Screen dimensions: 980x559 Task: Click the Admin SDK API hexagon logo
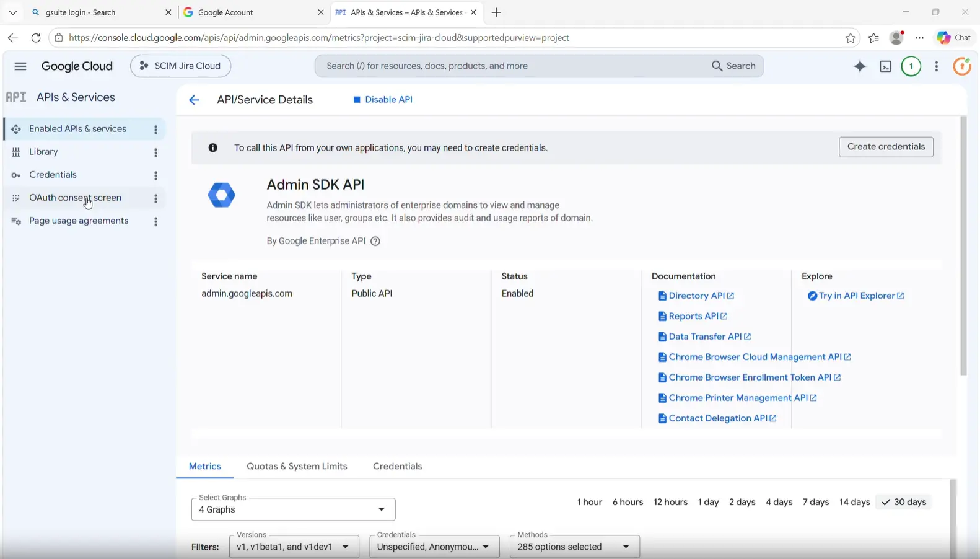(222, 195)
